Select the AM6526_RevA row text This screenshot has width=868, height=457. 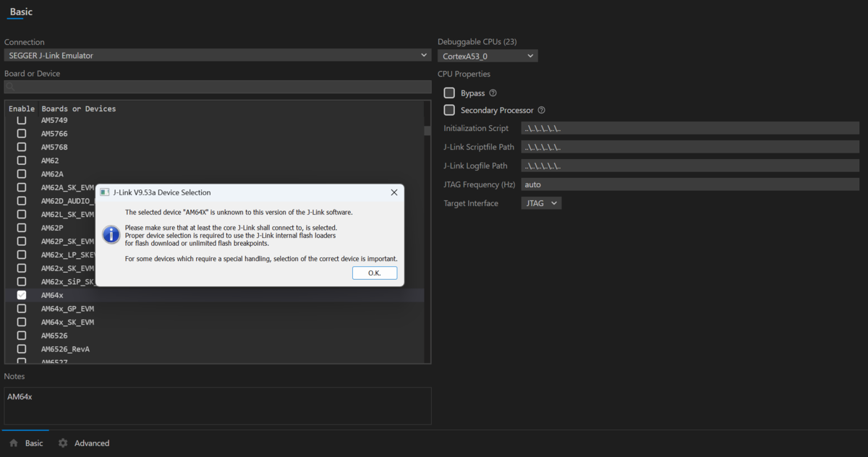click(65, 349)
